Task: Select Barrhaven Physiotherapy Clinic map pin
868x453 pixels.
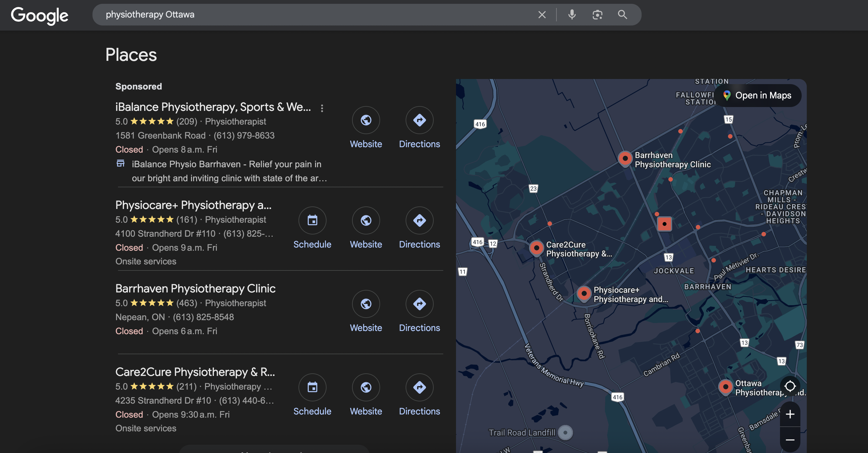Action: 625,159
